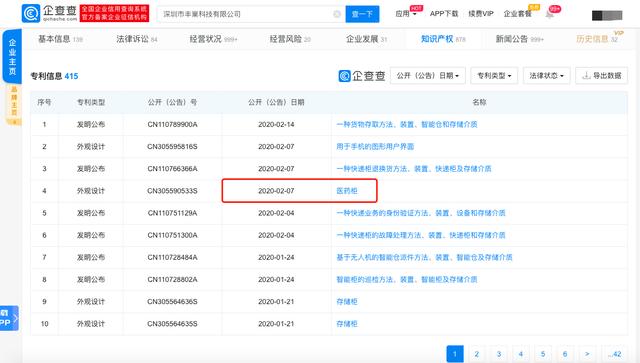640x363 pixels.
Task: Switch to the 经营风险 tab
Action: [x=290, y=39]
